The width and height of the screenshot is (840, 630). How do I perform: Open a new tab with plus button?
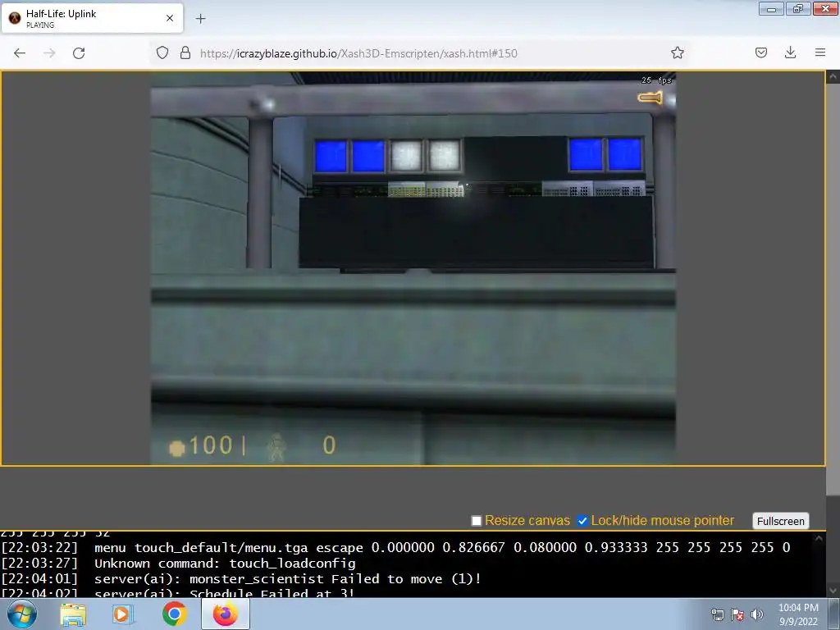pyautogui.click(x=200, y=19)
